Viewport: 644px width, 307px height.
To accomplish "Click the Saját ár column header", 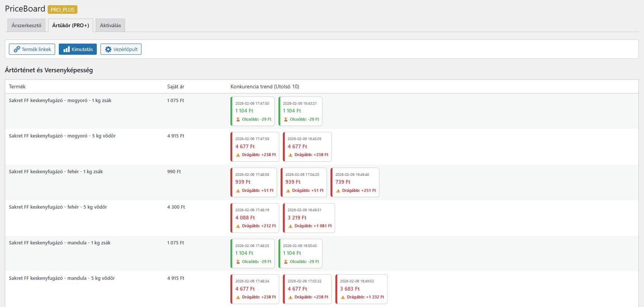I will [176, 86].
